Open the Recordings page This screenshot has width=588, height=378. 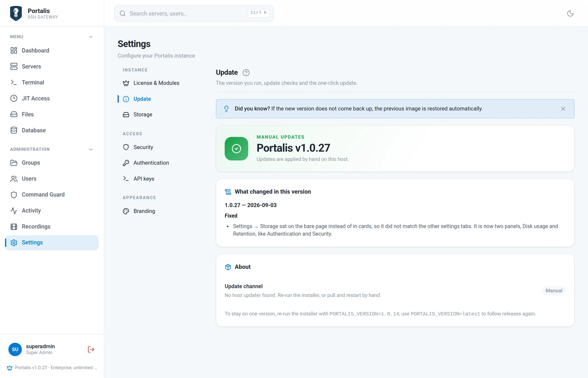(x=52, y=227)
